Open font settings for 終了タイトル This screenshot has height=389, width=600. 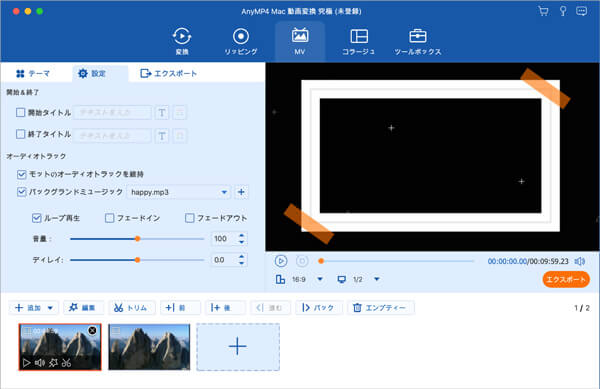tap(162, 135)
